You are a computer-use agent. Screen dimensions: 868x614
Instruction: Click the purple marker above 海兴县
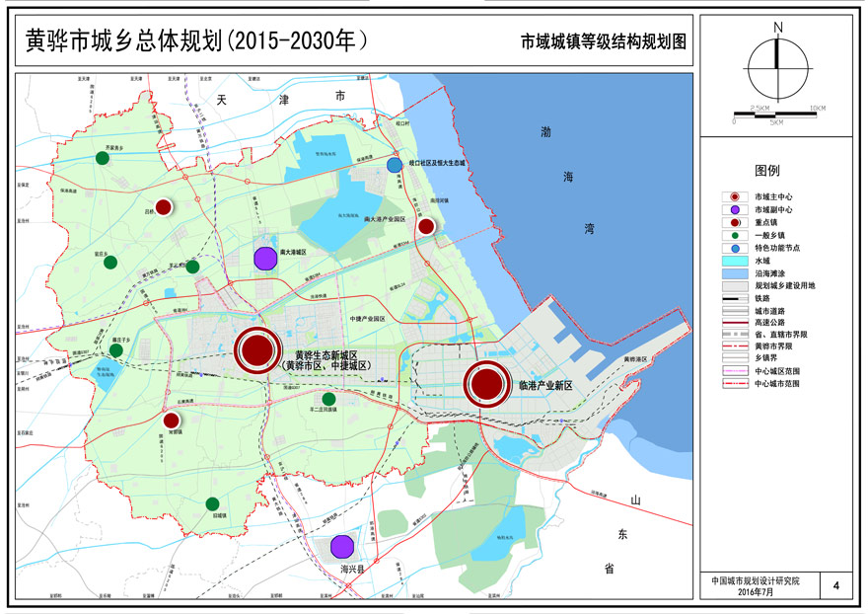(x=342, y=547)
